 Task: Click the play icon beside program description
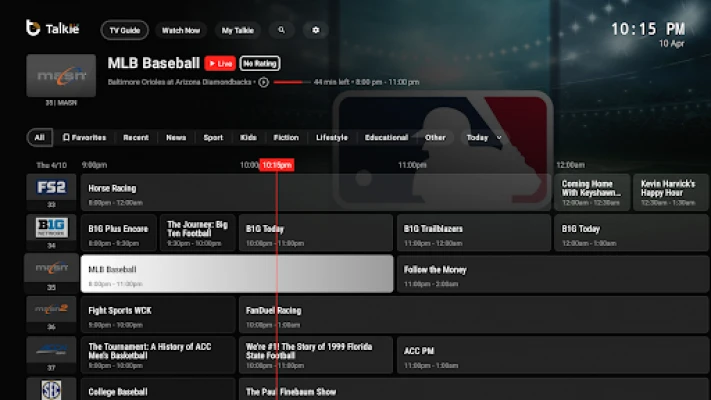[264, 82]
